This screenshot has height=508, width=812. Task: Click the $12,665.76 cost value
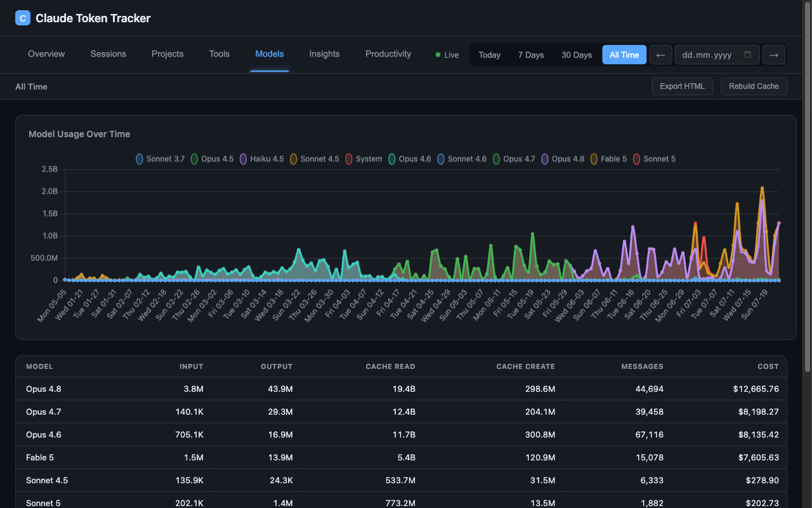(x=756, y=389)
